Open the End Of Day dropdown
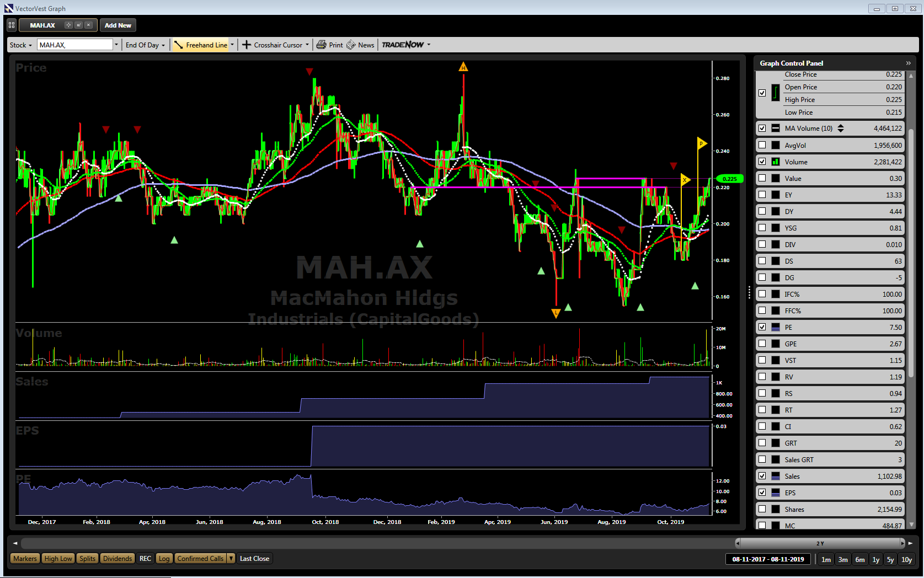This screenshot has width=924, height=578. pos(145,45)
